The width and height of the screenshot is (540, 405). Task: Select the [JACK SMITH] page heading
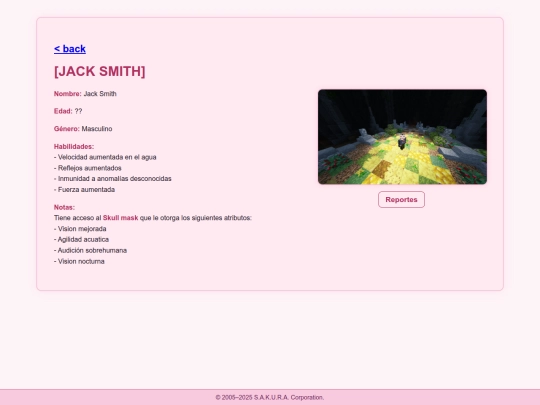tap(100, 71)
